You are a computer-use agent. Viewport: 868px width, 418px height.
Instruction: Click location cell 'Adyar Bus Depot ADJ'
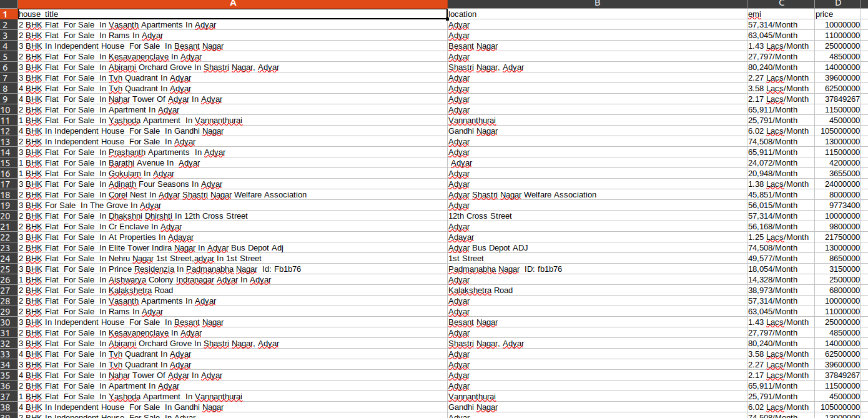coord(597,247)
